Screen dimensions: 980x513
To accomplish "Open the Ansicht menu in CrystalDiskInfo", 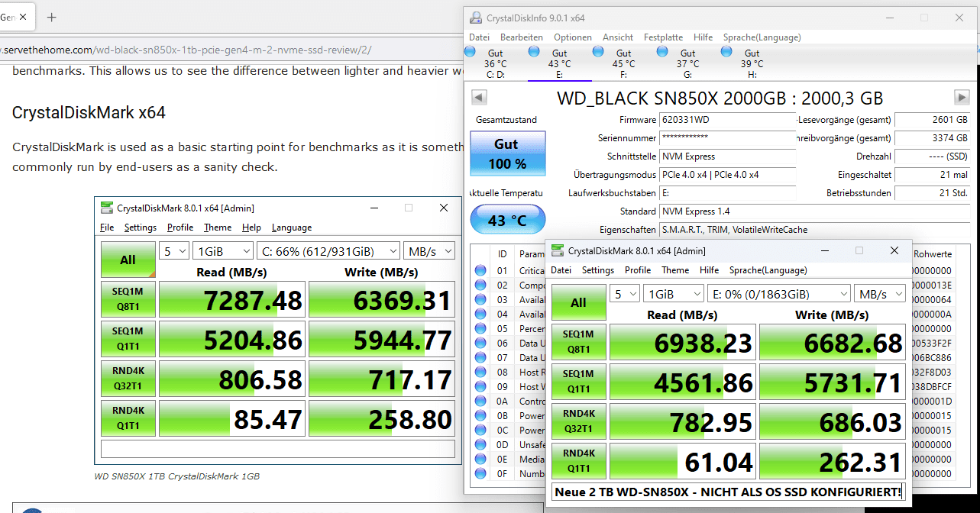I will point(618,37).
